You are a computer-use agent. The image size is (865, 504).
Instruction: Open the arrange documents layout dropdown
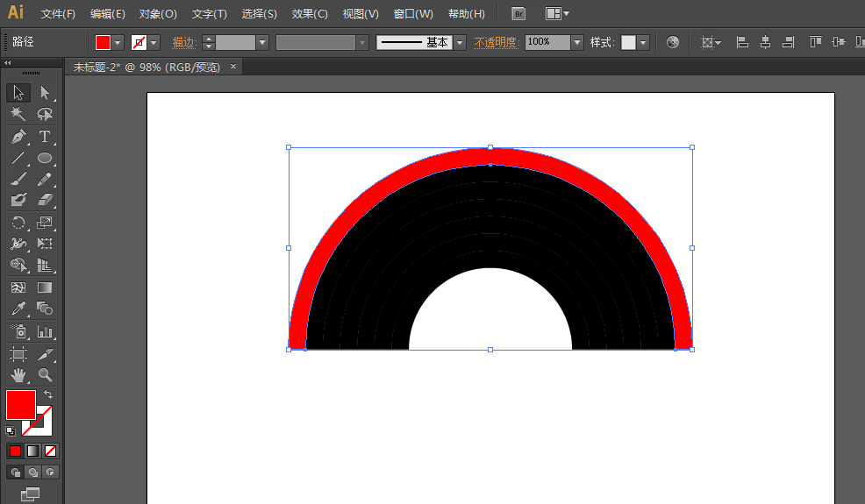(557, 14)
